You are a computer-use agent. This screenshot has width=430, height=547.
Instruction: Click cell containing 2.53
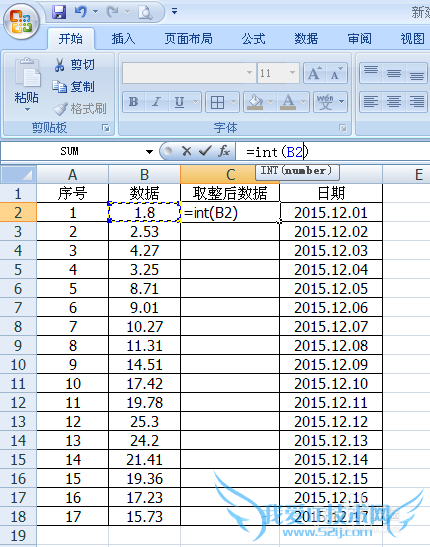coord(144,232)
